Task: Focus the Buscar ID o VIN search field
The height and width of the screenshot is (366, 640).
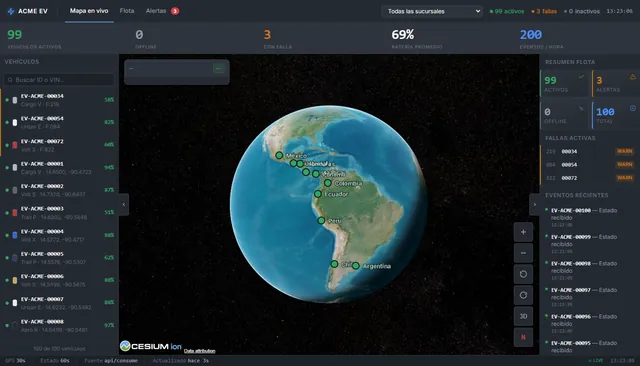Action: point(59,80)
